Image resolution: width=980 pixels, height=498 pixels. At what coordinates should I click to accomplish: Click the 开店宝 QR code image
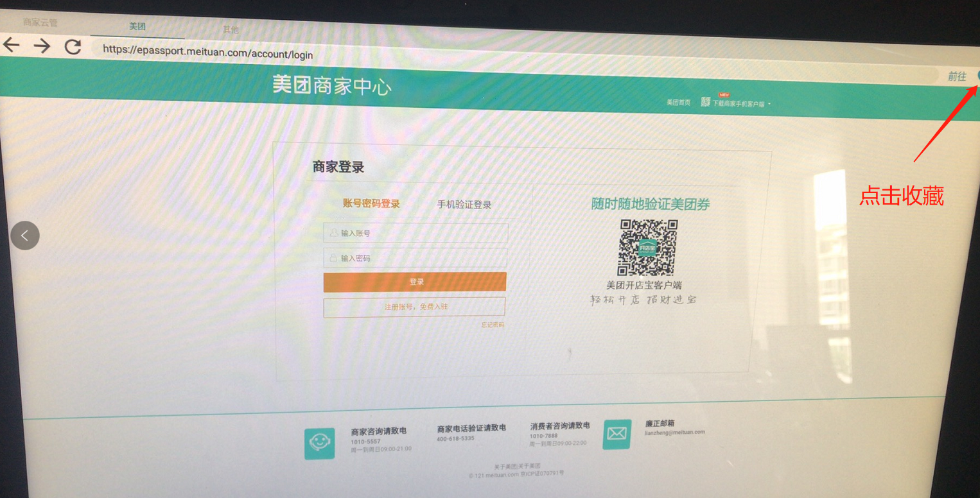tap(647, 248)
